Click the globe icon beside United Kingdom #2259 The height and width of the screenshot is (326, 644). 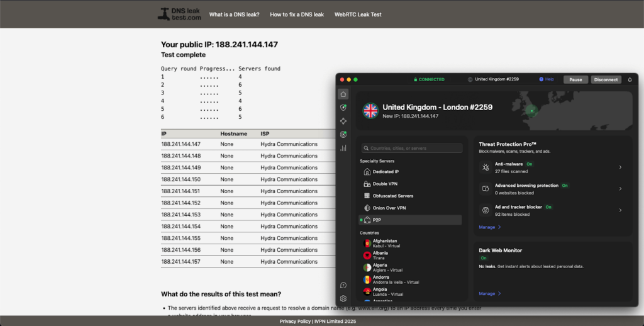click(x=470, y=80)
